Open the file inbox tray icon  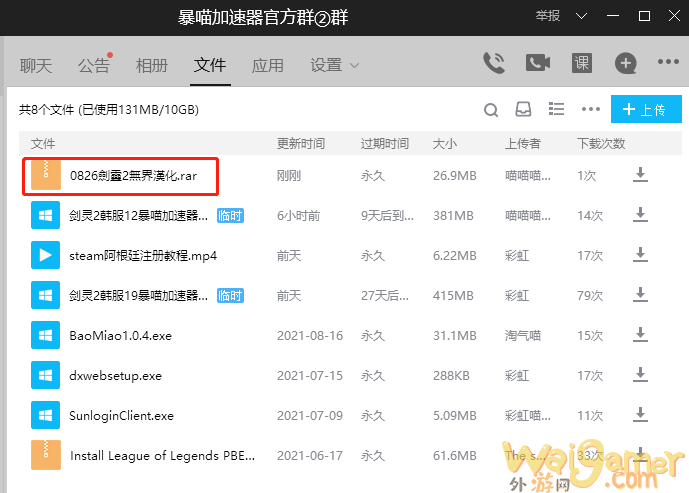523,109
